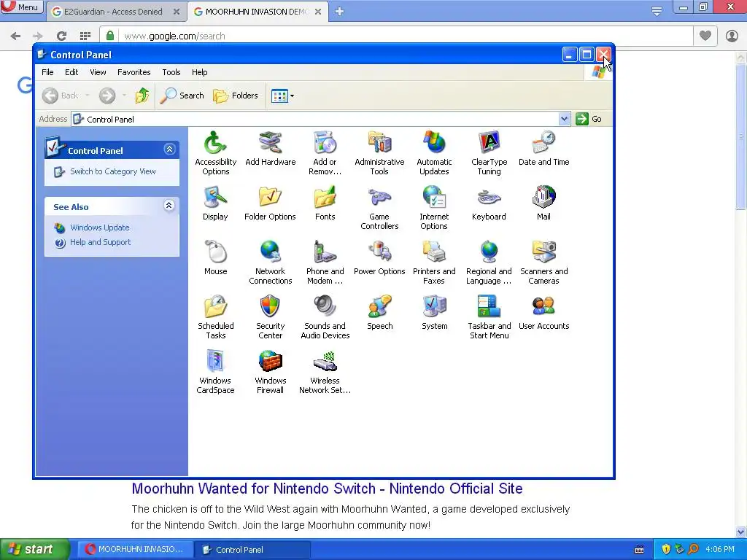Image resolution: width=747 pixels, height=560 pixels.
Task: Collapse the Control Panel sidebar section
Action: [169, 149]
